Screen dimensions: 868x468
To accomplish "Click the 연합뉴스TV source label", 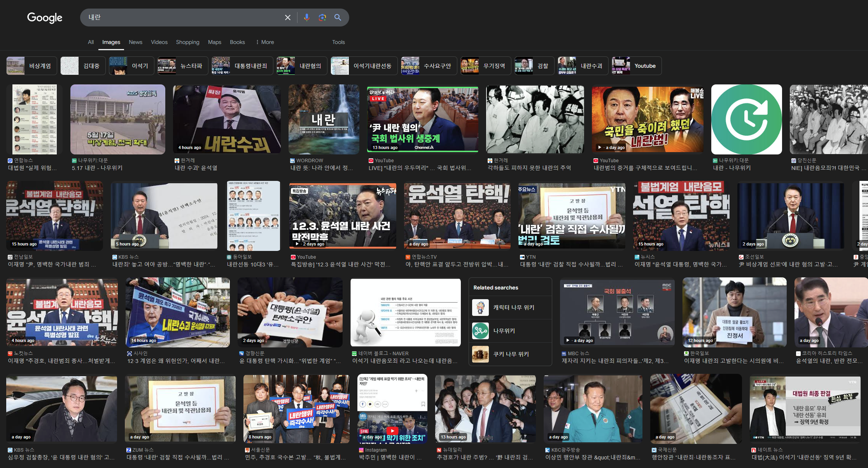I will (x=424, y=257).
